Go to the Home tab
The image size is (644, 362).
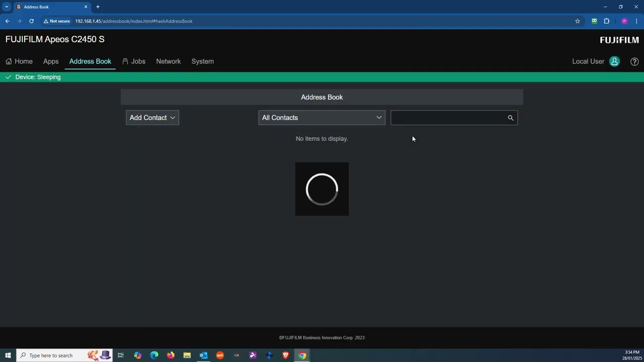pos(19,61)
